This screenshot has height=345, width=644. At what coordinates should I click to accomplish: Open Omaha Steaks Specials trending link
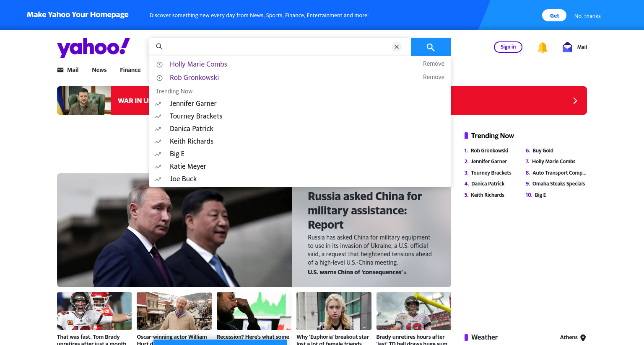(x=558, y=184)
